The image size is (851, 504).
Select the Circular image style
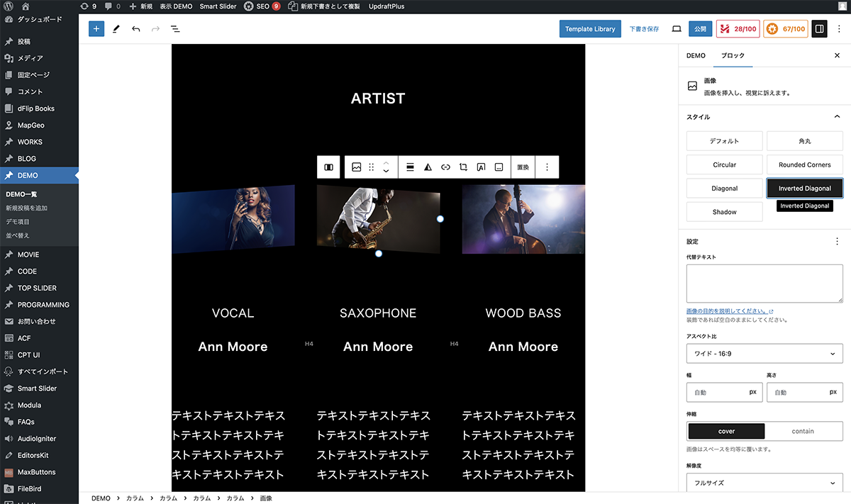pos(724,164)
